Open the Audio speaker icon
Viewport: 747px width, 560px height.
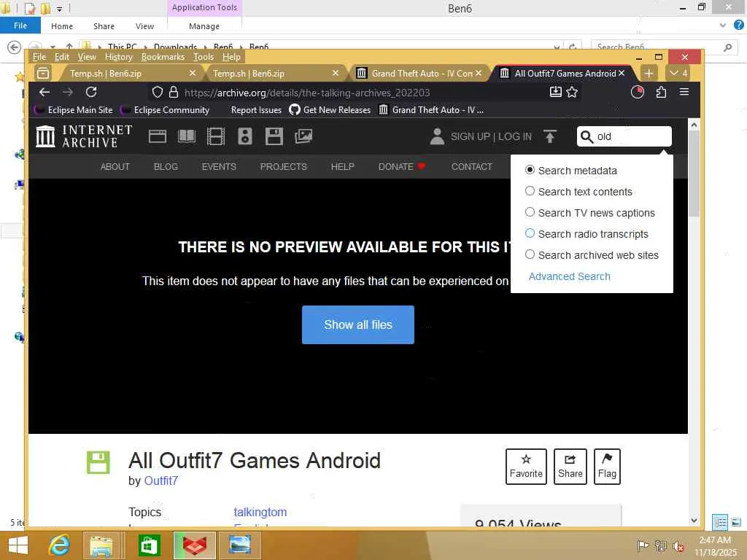245,136
